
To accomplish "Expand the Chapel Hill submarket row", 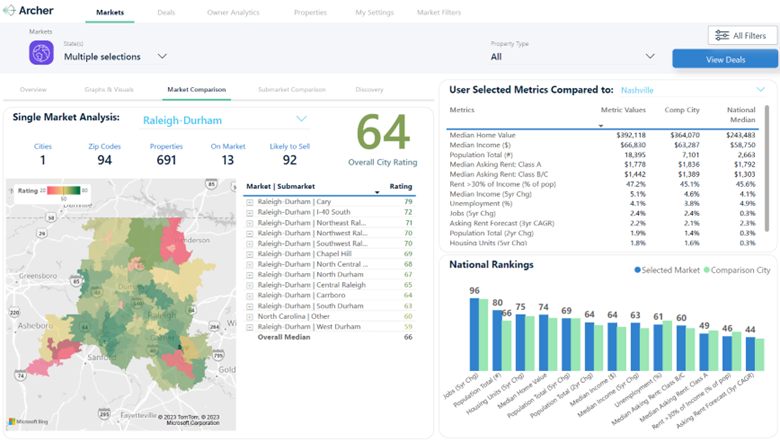I will point(250,254).
